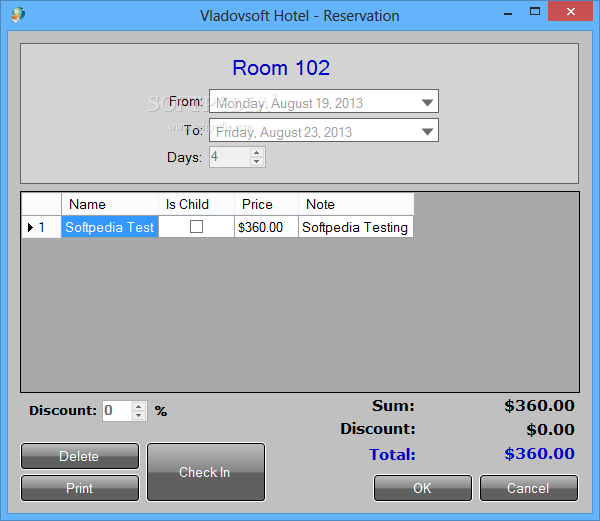
Task: Click the row 1 header selector
Action: [41, 227]
